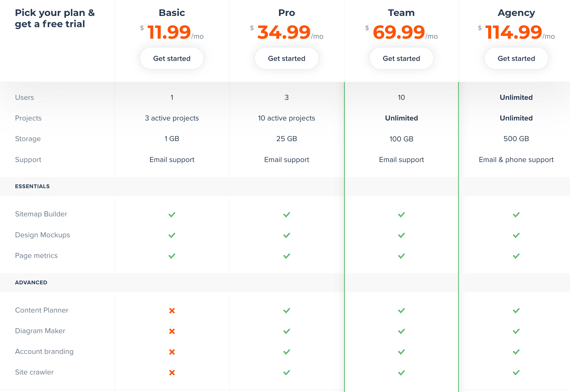
Task: Click the Site crawler checkmark in Agency column
Action: pyautogui.click(x=516, y=372)
